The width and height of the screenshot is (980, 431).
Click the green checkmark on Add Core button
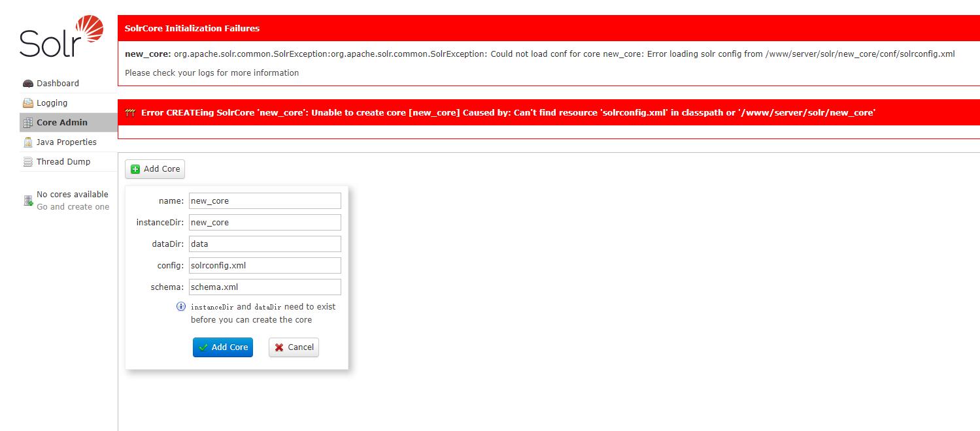(x=203, y=347)
